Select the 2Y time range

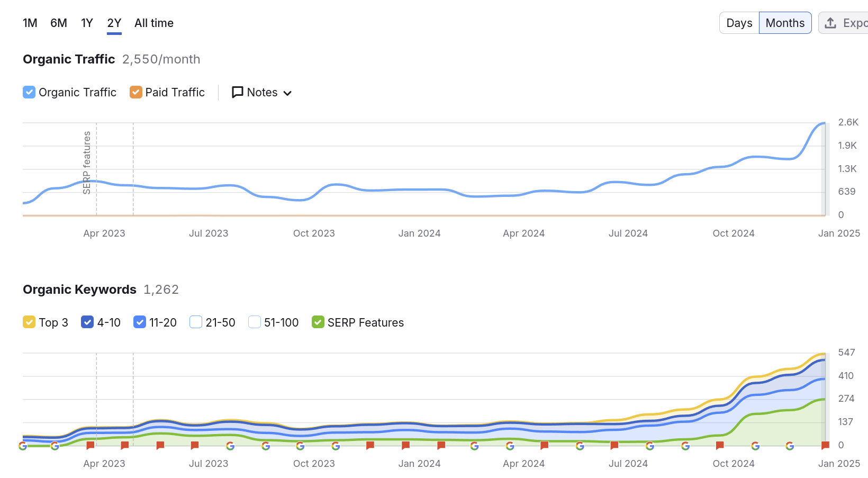coord(114,23)
